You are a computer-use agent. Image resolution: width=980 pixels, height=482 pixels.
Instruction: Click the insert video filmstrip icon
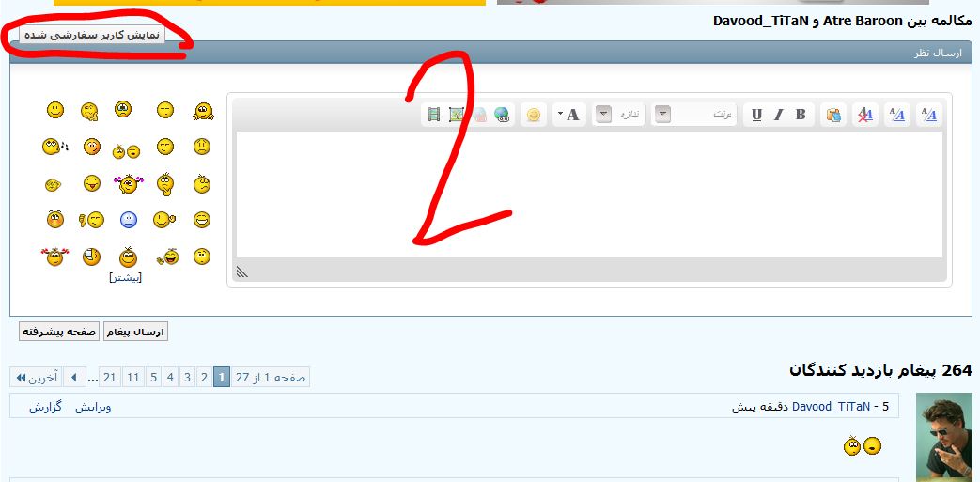point(433,115)
